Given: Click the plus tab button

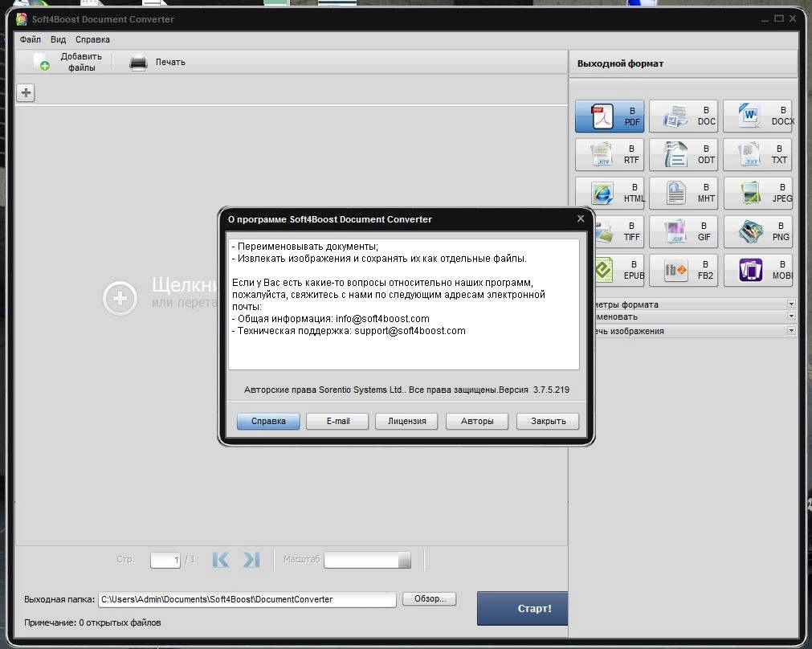Looking at the screenshot, I should [x=26, y=93].
